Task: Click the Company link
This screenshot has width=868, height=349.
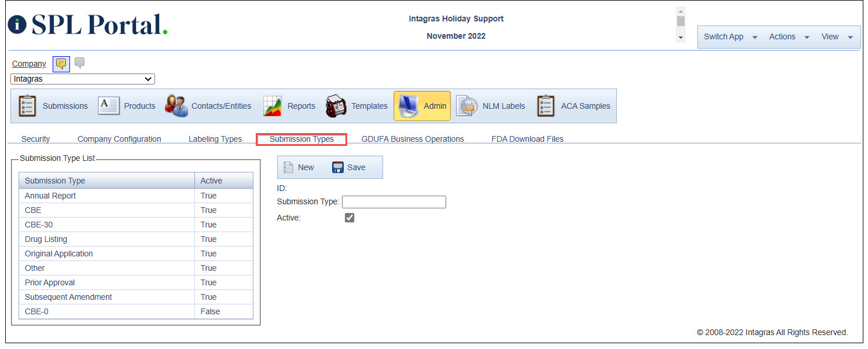Action: [x=29, y=64]
